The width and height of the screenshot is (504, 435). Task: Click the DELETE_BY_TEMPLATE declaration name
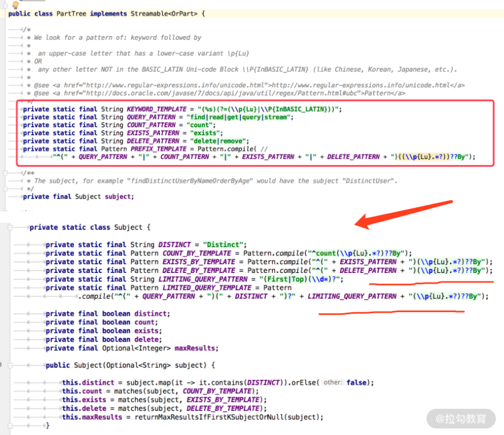tap(199, 271)
